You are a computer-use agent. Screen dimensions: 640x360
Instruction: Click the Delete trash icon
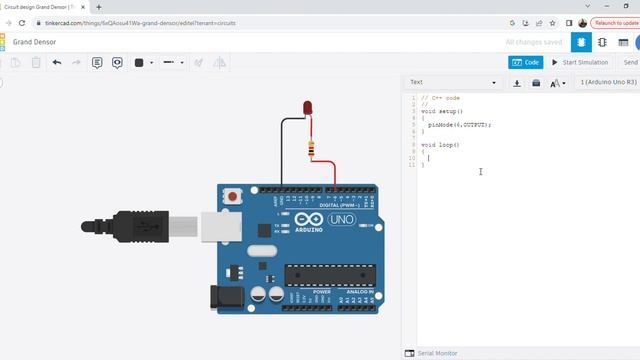click(x=36, y=62)
